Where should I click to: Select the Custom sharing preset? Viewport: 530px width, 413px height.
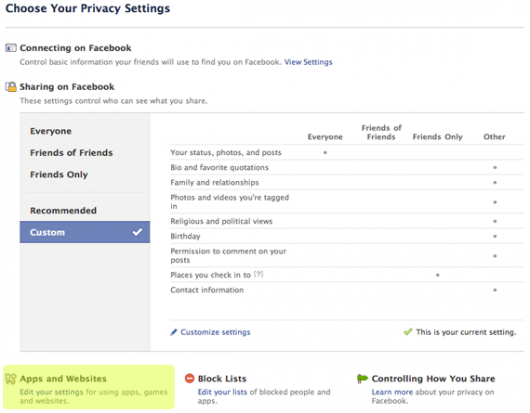coord(85,232)
